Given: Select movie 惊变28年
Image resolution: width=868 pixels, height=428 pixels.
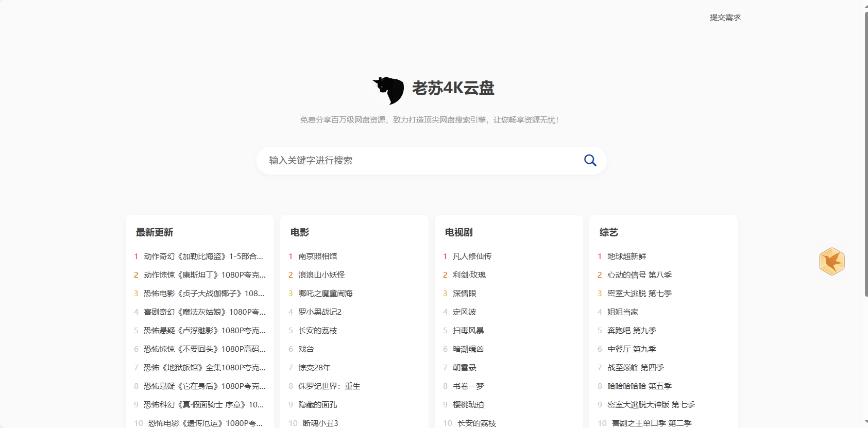Looking at the screenshot, I should pos(315,367).
